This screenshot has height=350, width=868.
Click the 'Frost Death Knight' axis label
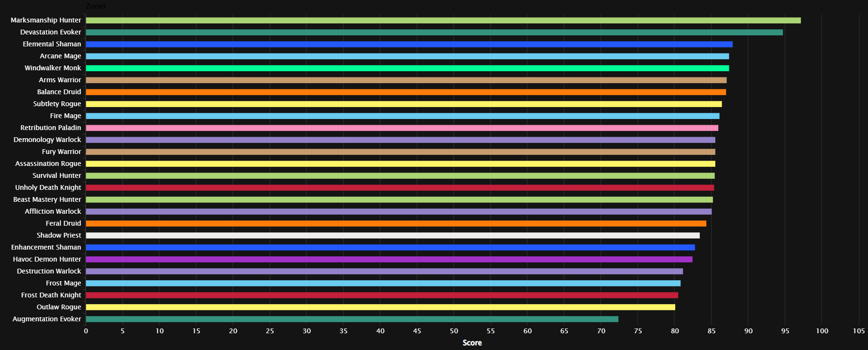click(x=51, y=295)
